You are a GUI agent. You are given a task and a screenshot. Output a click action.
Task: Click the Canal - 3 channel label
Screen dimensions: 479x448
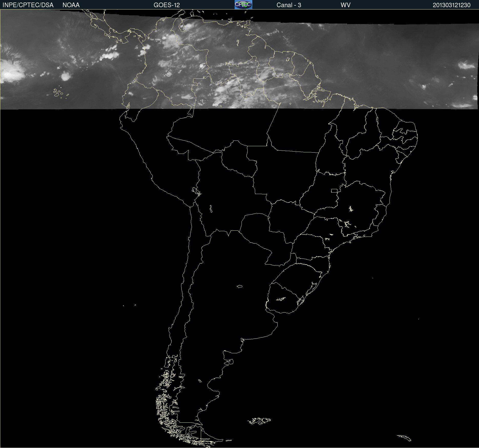coord(289,5)
